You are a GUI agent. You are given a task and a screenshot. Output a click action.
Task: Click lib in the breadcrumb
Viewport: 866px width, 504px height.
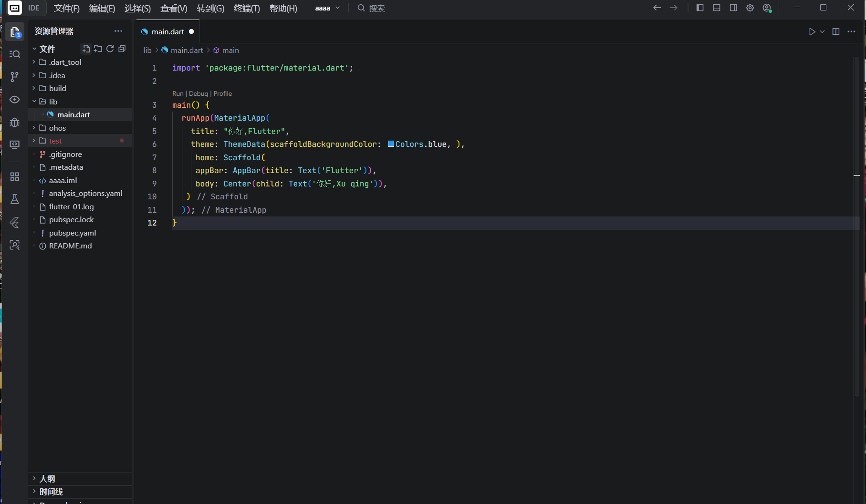coord(147,50)
